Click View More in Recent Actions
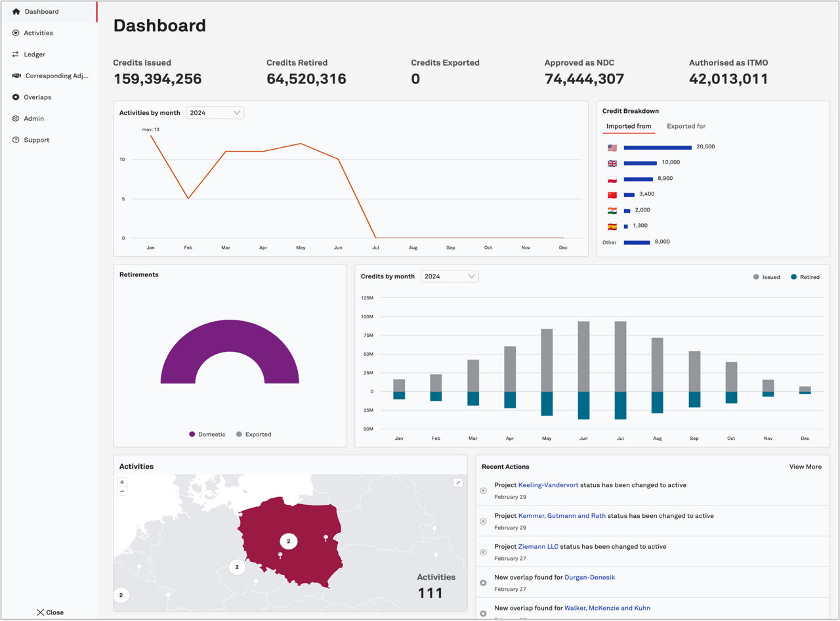This screenshot has height=621, width=840. coord(805,467)
